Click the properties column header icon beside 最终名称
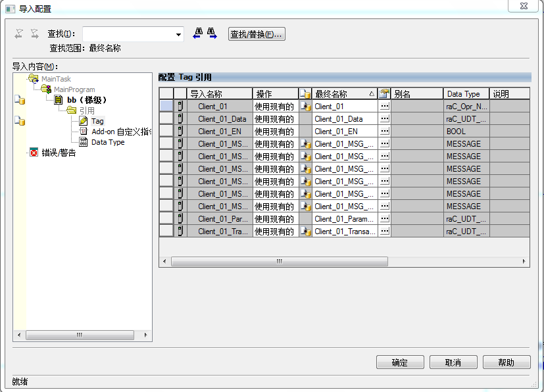 point(305,94)
